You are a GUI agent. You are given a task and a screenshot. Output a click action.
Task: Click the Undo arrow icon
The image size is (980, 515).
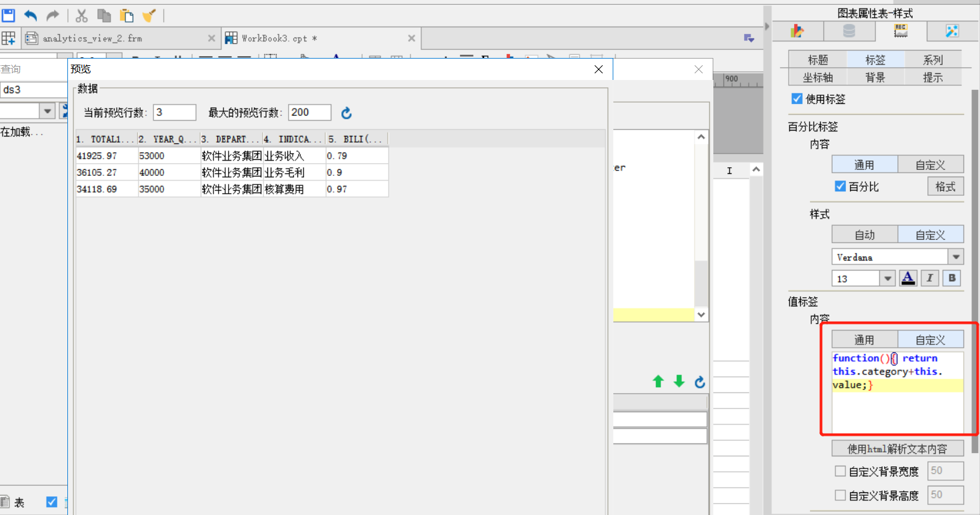pos(31,15)
